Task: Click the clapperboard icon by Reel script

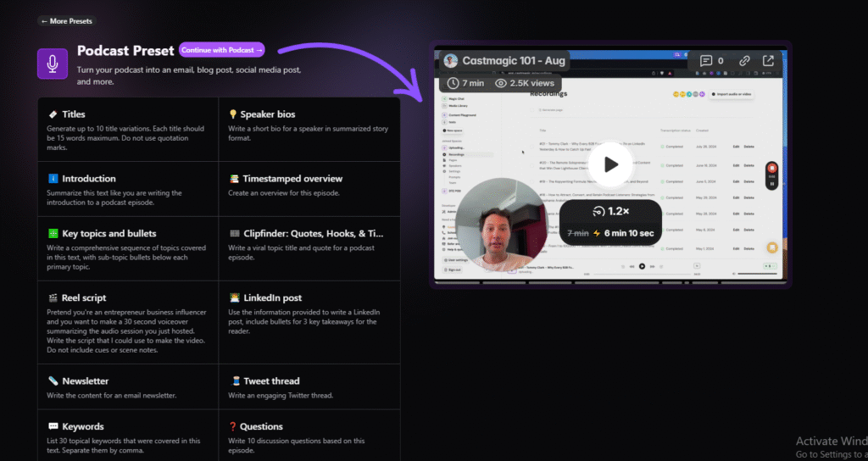Action: [53, 297]
